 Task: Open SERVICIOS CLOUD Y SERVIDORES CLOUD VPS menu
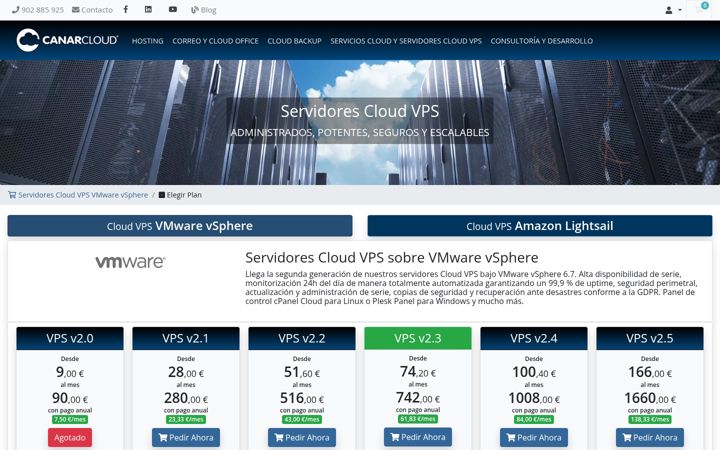(406, 41)
